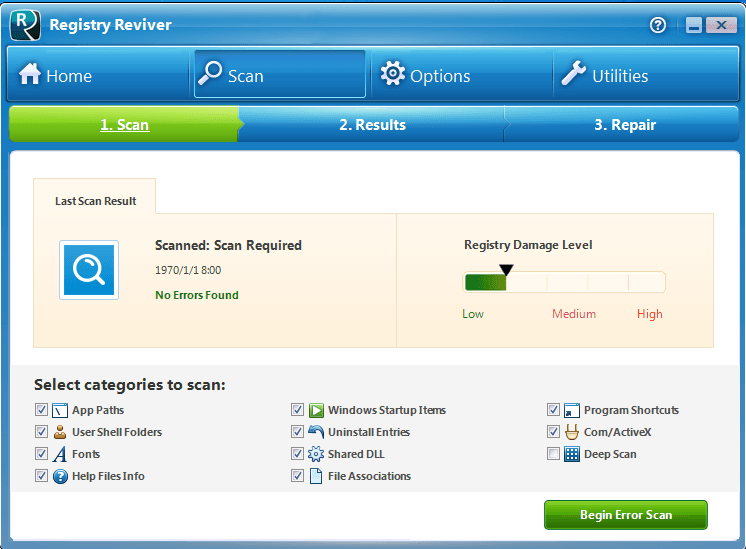Enable the Deep Scan checkbox
The width and height of the screenshot is (746, 549).
point(553,454)
